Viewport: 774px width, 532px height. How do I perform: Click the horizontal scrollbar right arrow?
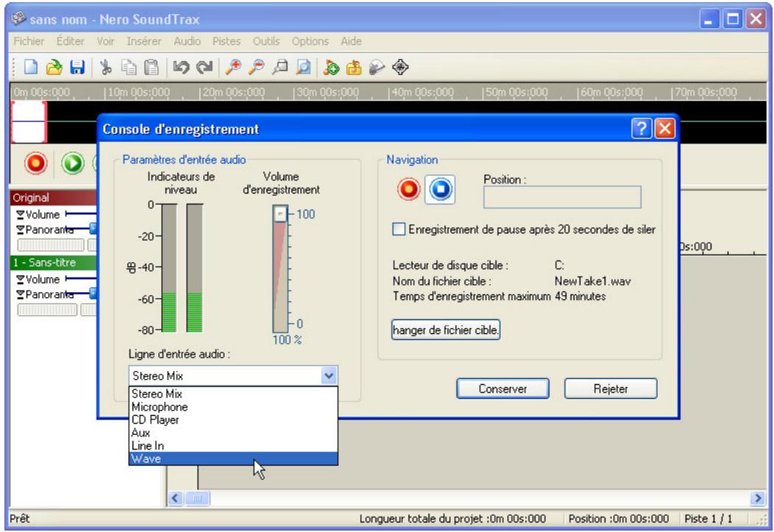(x=758, y=498)
